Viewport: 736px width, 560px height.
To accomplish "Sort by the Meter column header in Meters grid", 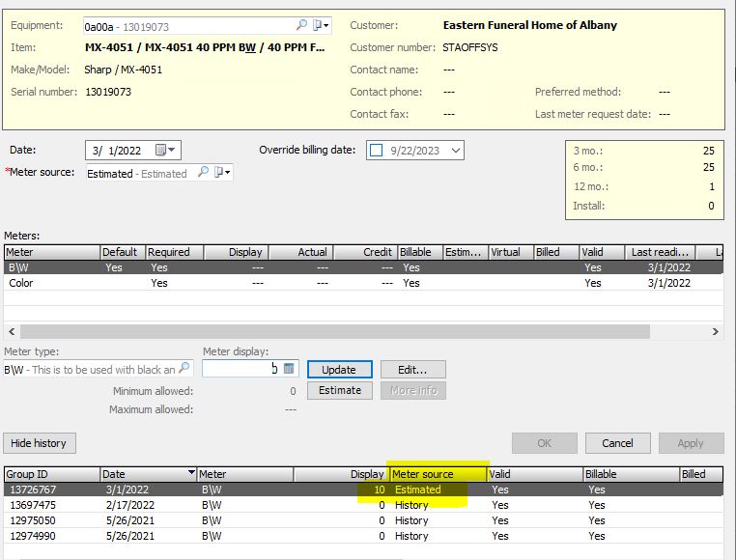I will 52,252.
